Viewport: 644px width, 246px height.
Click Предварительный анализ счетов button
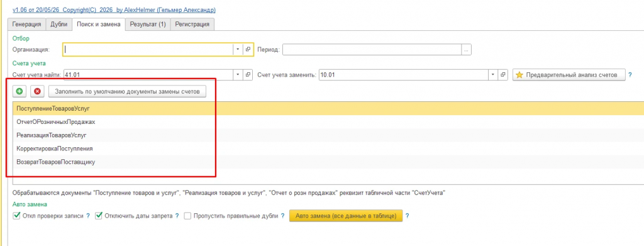coord(569,75)
